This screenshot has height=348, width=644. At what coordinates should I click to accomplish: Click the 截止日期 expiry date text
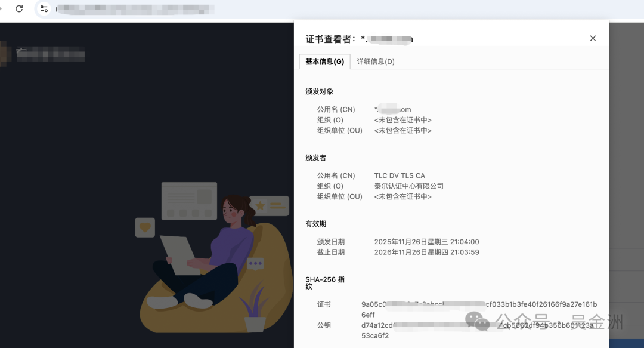click(x=426, y=252)
